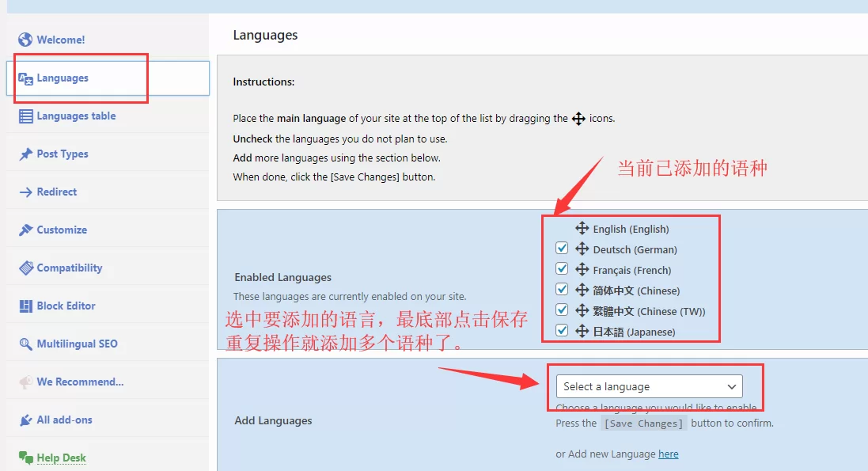The image size is (868, 471).
Task: Click the move handle beside Deutsch (German)
Action: coord(582,249)
